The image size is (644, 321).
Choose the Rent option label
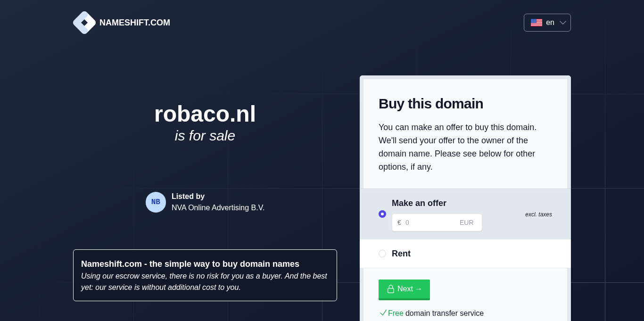(x=401, y=254)
